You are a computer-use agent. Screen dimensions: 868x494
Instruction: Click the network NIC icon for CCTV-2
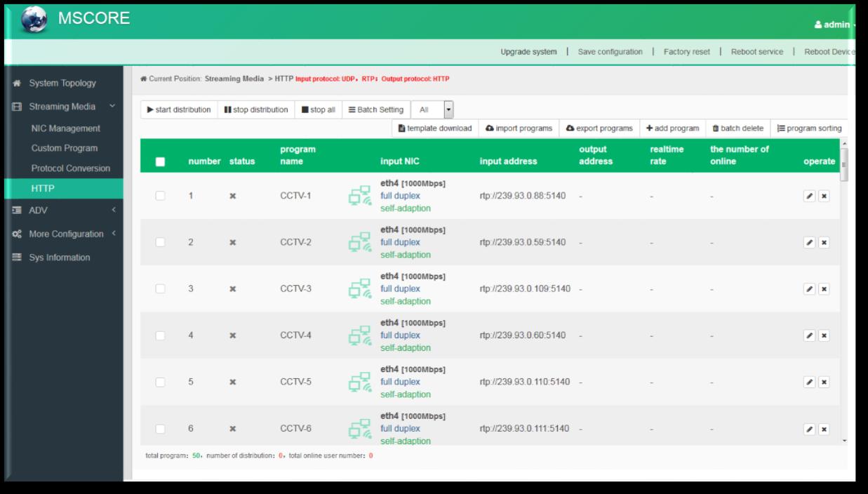pyautogui.click(x=360, y=243)
